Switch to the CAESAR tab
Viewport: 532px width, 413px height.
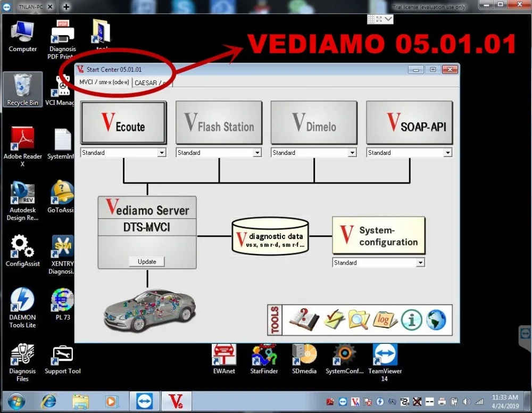152,83
